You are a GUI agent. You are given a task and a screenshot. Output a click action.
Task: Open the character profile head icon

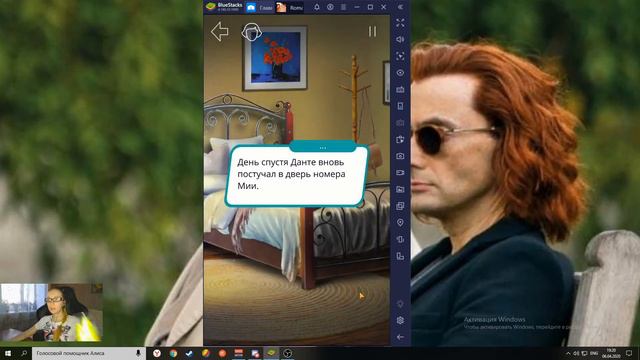tap(251, 32)
